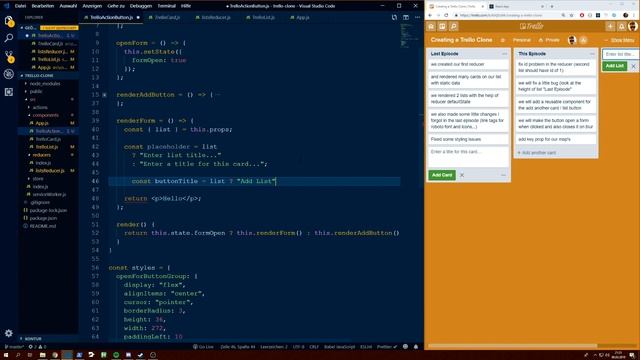This screenshot has width=640, height=360.
Task: Open File Explorer from the taskbar
Action: 42,355
